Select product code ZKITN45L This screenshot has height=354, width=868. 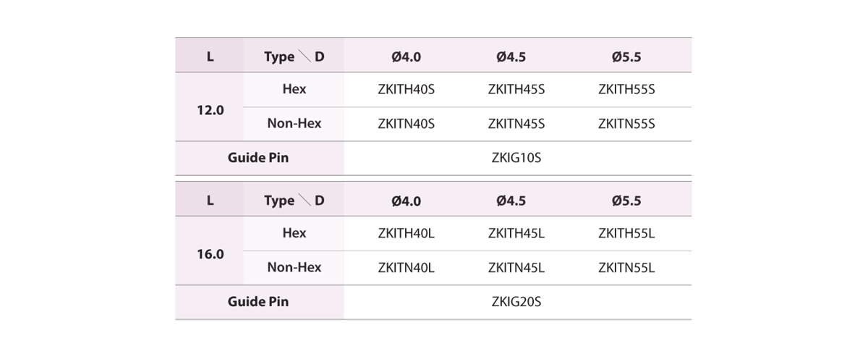point(516,267)
